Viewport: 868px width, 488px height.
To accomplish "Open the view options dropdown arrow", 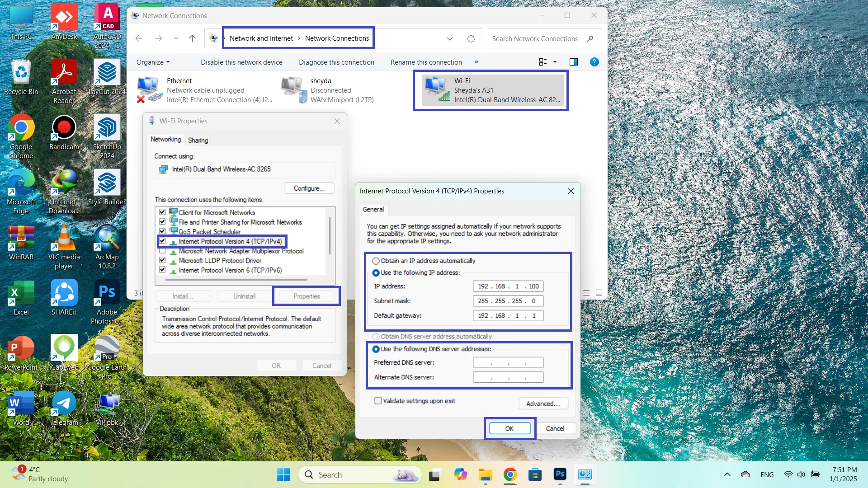I will 555,62.
